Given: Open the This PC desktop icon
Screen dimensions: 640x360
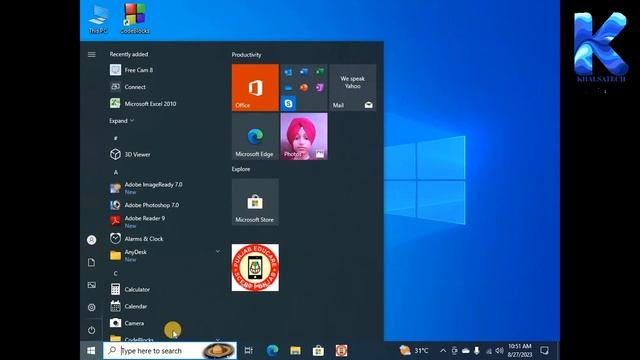Looking at the screenshot, I should [98, 20].
